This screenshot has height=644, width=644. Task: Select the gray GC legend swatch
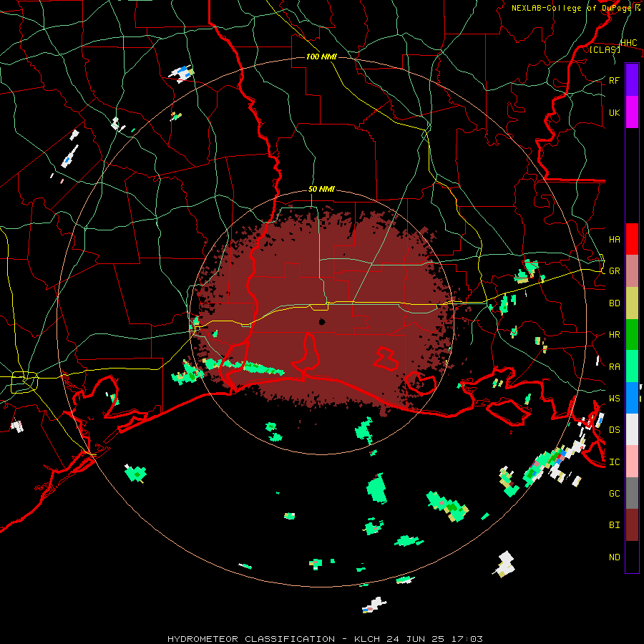click(x=632, y=493)
